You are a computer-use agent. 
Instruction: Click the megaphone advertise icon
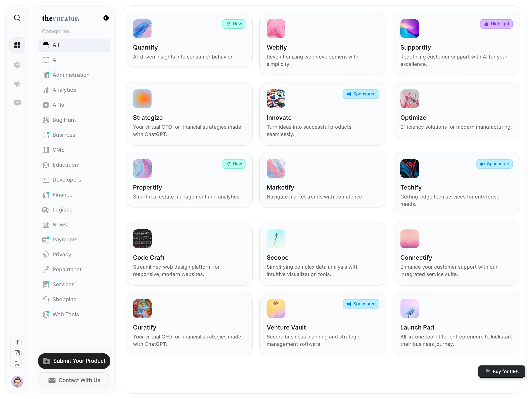(17, 84)
